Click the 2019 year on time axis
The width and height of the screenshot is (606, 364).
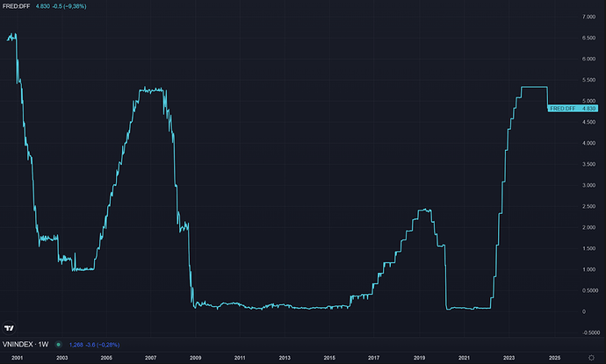pos(419,358)
